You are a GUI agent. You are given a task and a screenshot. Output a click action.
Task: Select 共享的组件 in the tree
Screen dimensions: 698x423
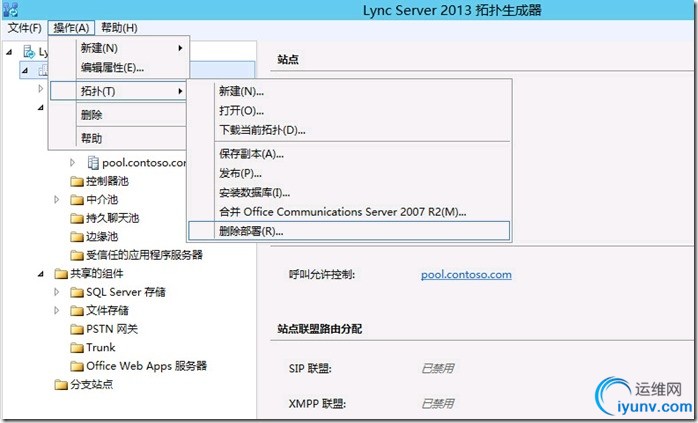97,273
